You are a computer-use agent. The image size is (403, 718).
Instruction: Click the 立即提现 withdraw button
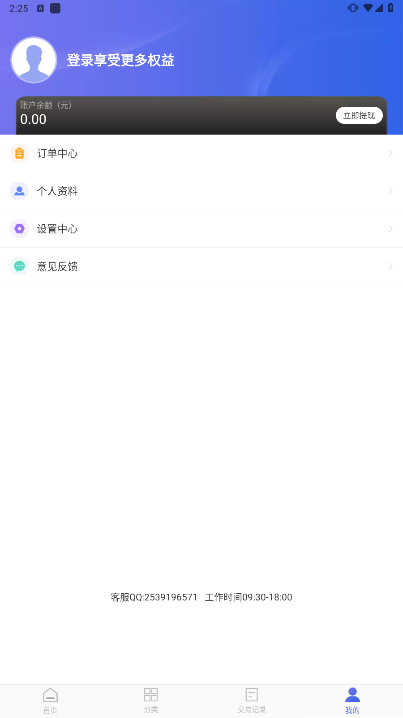tap(359, 115)
